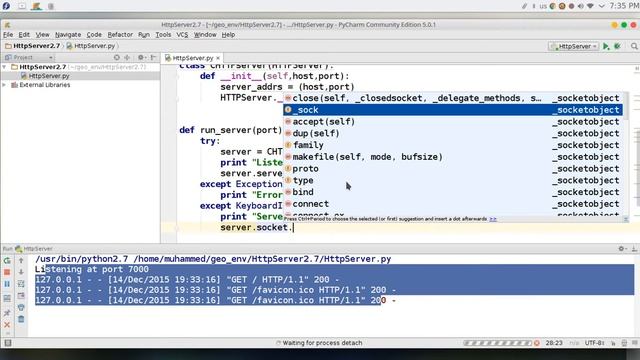The image size is (640, 360).
Task: Open the Edit menu
Action: pyautogui.click(x=24, y=35)
